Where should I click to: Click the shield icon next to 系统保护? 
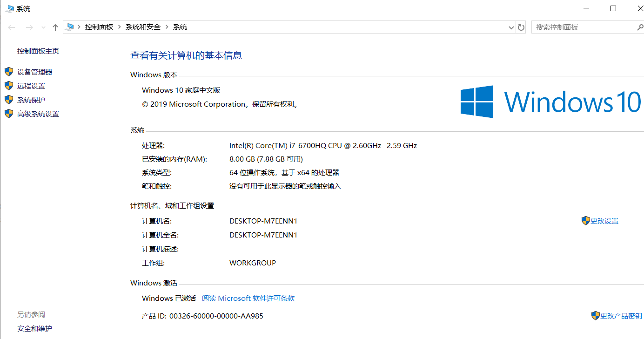pos(9,100)
